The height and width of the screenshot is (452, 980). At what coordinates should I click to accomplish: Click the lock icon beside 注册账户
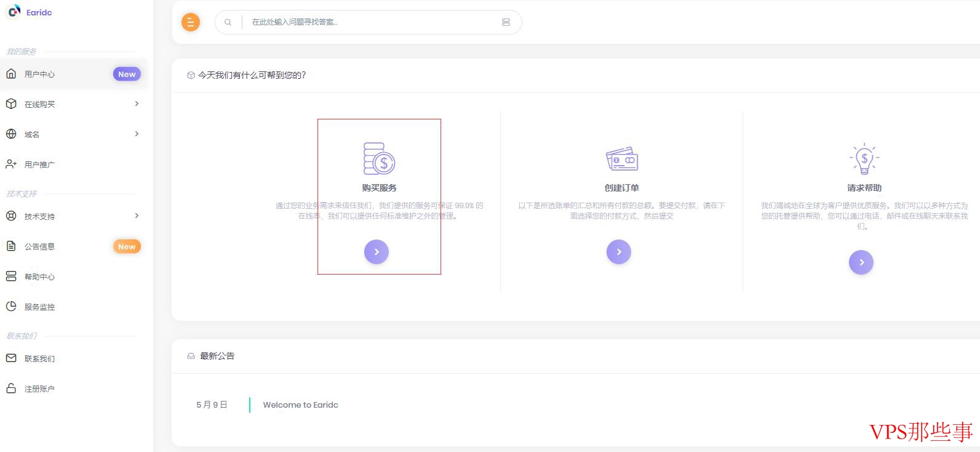[x=11, y=388]
